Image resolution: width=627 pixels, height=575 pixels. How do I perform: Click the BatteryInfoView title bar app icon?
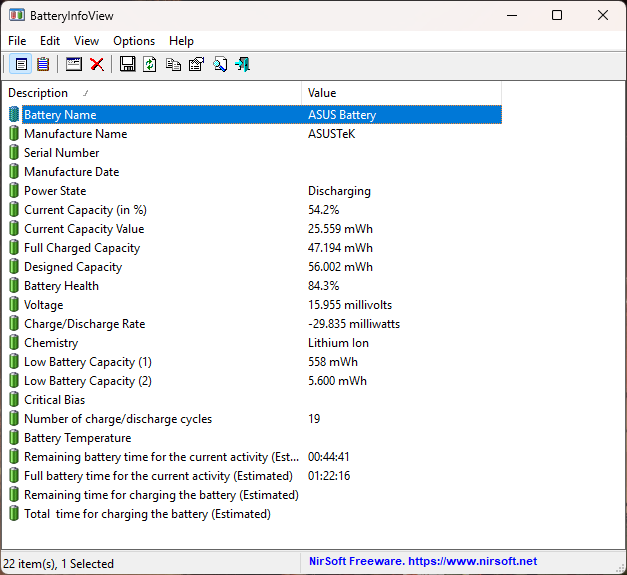(16, 15)
